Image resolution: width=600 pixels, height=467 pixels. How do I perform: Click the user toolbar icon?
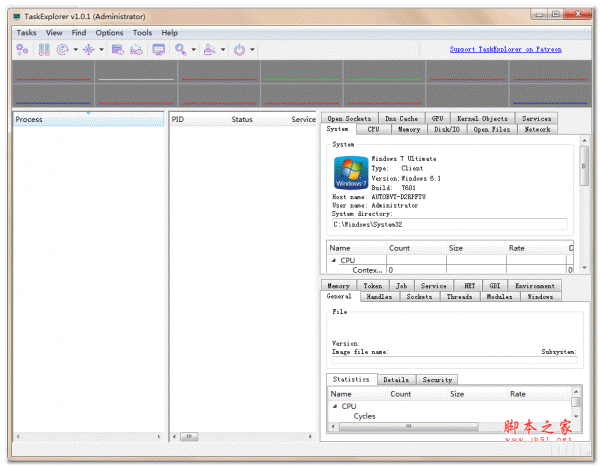point(209,50)
